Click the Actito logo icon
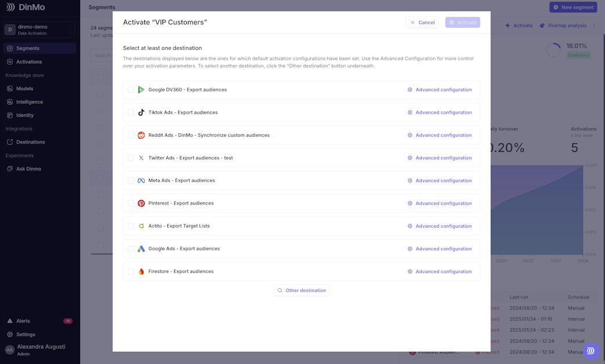Image resolution: width=605 pixels, height=364 pixels. click(x=141, y=226)
